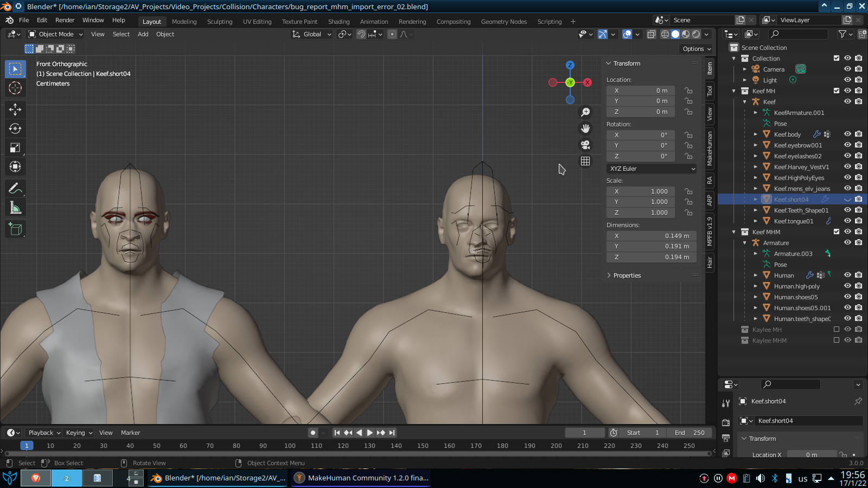
Task: Open the XYZ Euler rotation order dropdown
Action: click(x=651, y=169)
